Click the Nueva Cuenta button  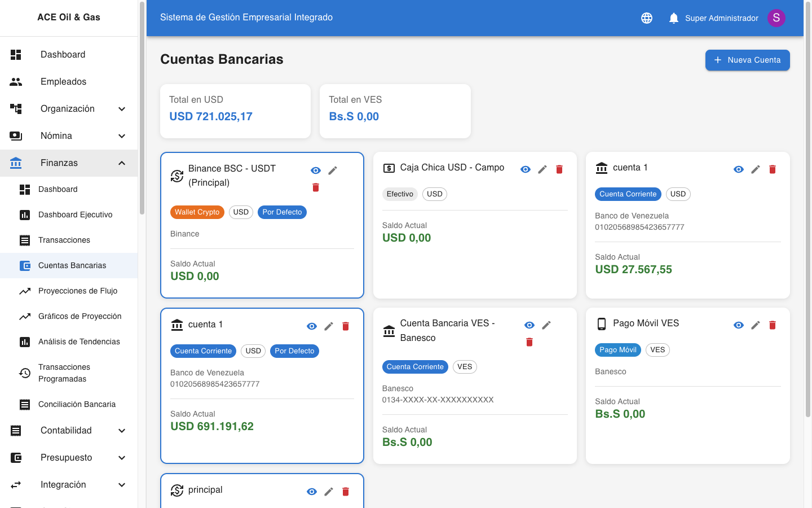tap(747, 60)
